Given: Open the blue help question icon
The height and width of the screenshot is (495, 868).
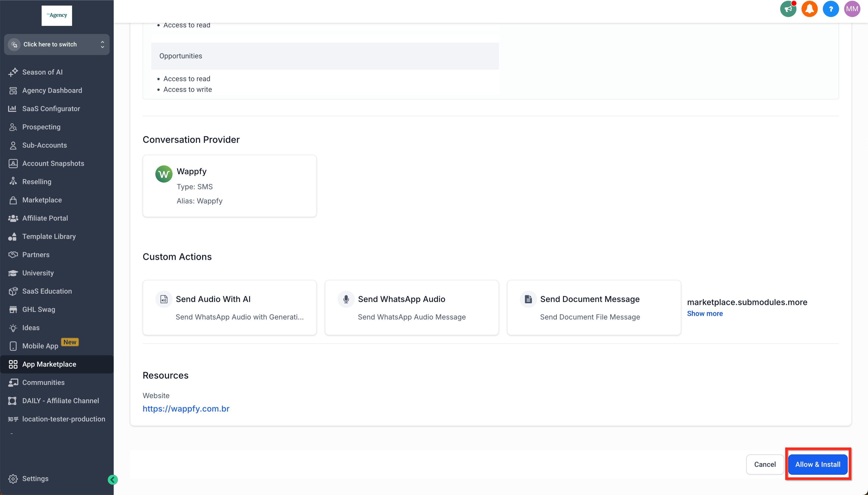Looking at the screenshot, I should point(831,9).
